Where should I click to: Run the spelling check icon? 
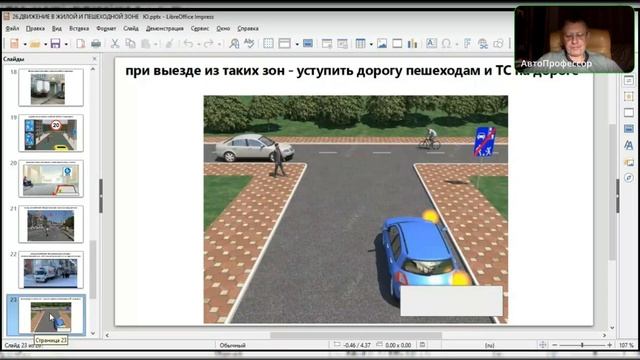coord(249,43)
